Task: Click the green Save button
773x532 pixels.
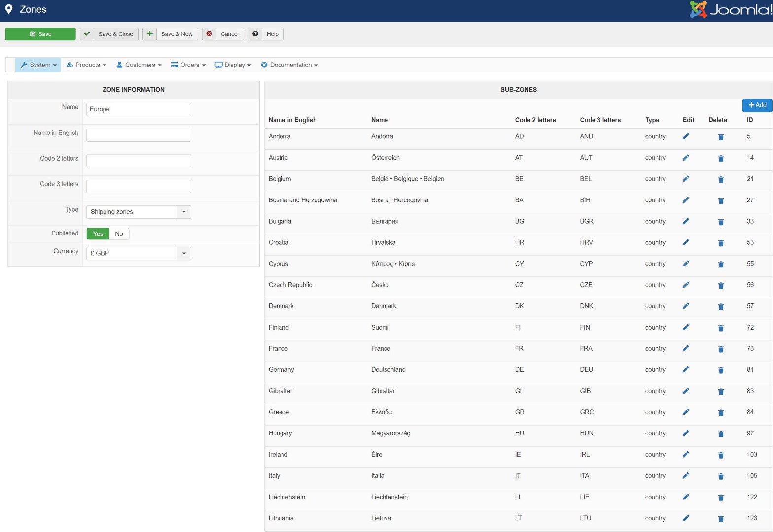Action: 40,34
